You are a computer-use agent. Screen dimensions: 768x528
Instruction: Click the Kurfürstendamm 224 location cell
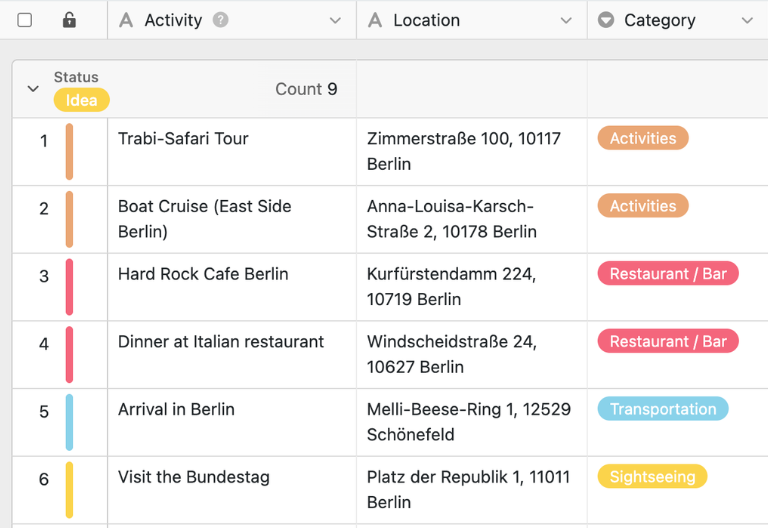472,287
